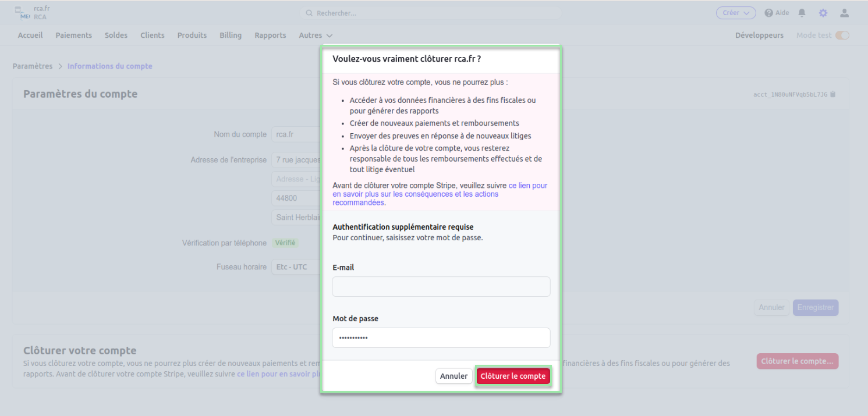Go to the Accueil tab
Image resolution: width=868 pixels, height=416 pixels.
point(30,35)
